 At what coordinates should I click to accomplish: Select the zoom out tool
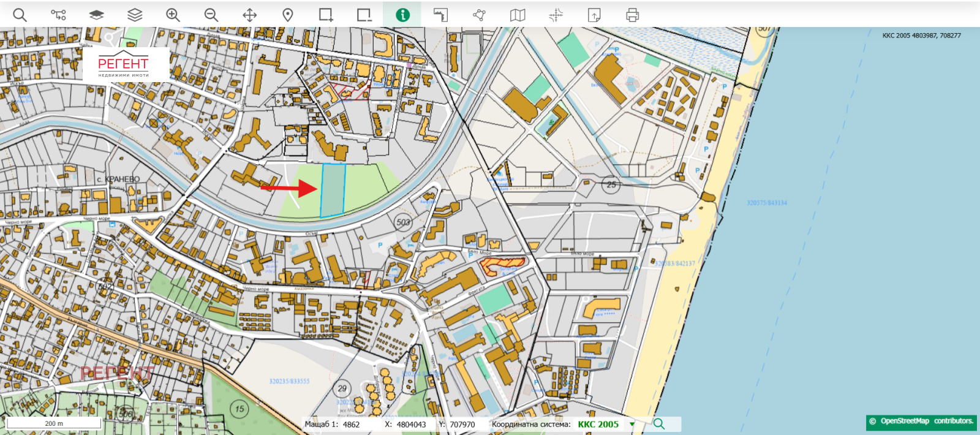pos(211,15)
